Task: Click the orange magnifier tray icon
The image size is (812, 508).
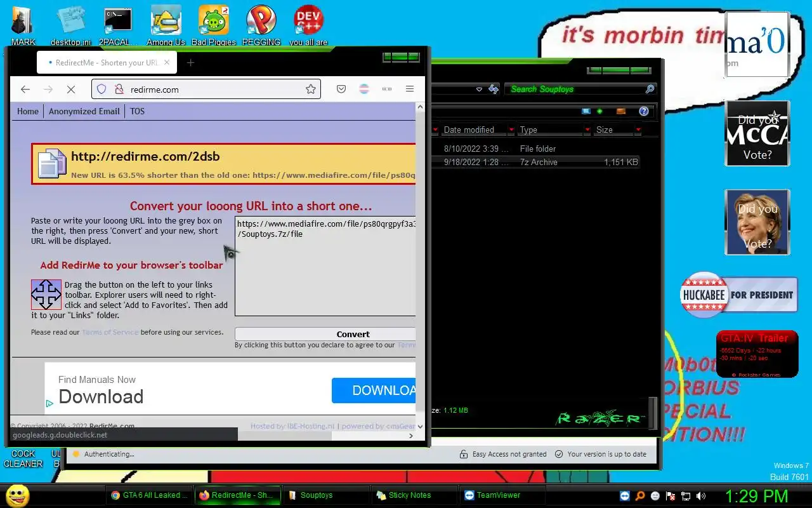Action: [x=640, y=496]
